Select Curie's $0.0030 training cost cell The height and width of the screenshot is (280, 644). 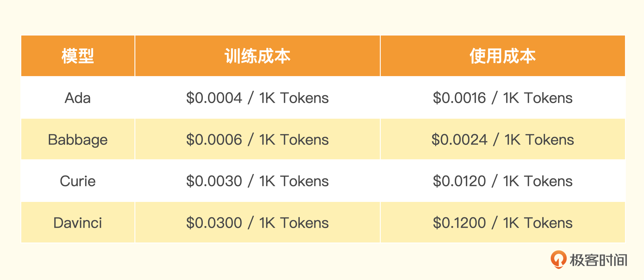coord(257,181)
